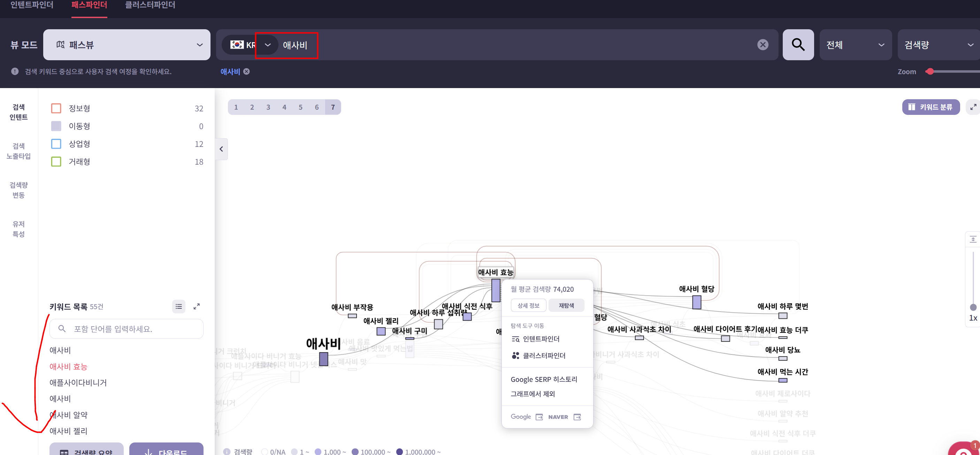The height and width of the screenshot is (455, 980).
Task: Switch keyword list to list view
Action: (178, 306)
